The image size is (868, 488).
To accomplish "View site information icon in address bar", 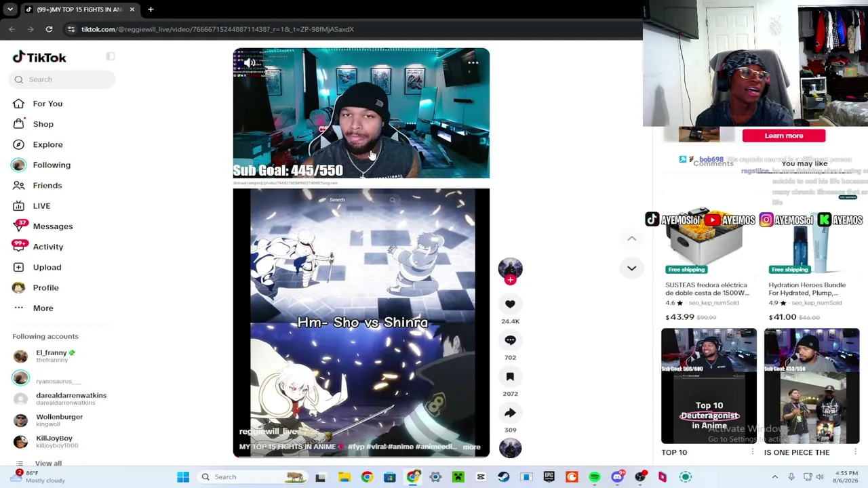I will (x=71, y=29).
